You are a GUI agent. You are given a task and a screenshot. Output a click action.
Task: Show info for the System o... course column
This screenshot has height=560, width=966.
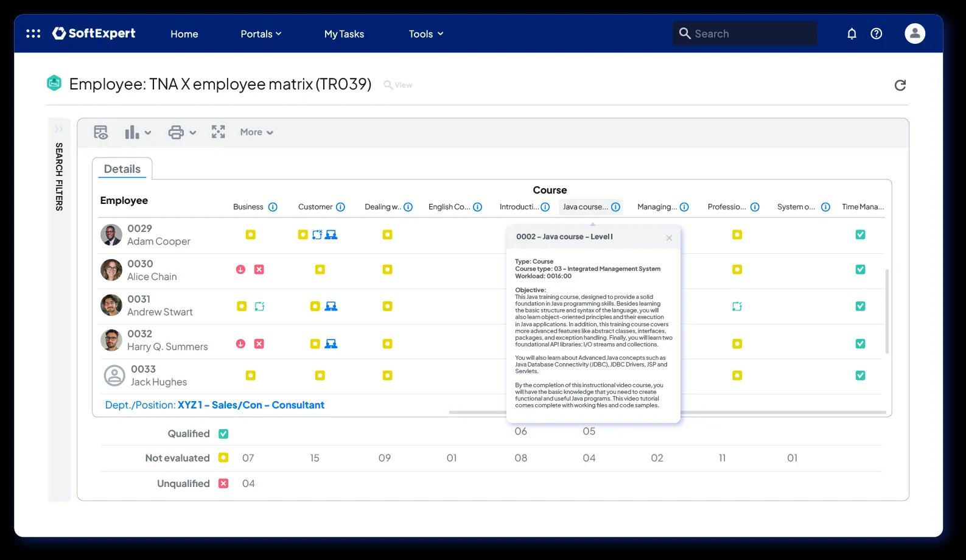point(825,207)
